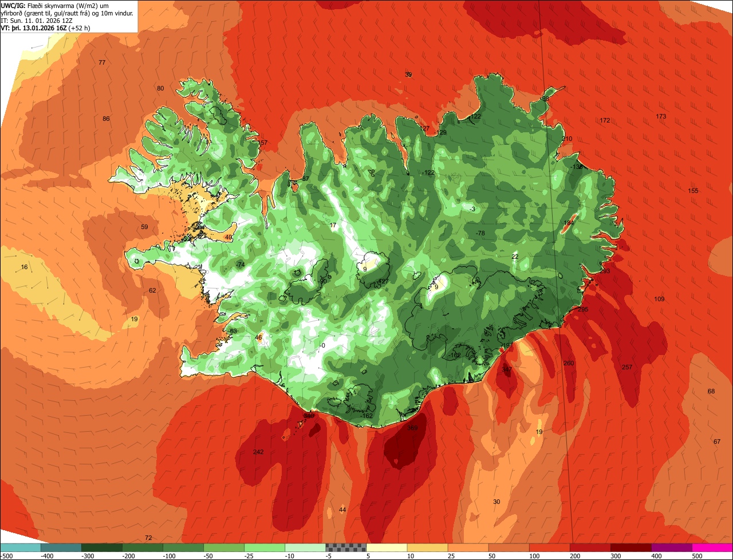Screen dimensions: 733x560
Task: Click the map value '260' off the southeast coast
Action: click(x=569, y=363)
